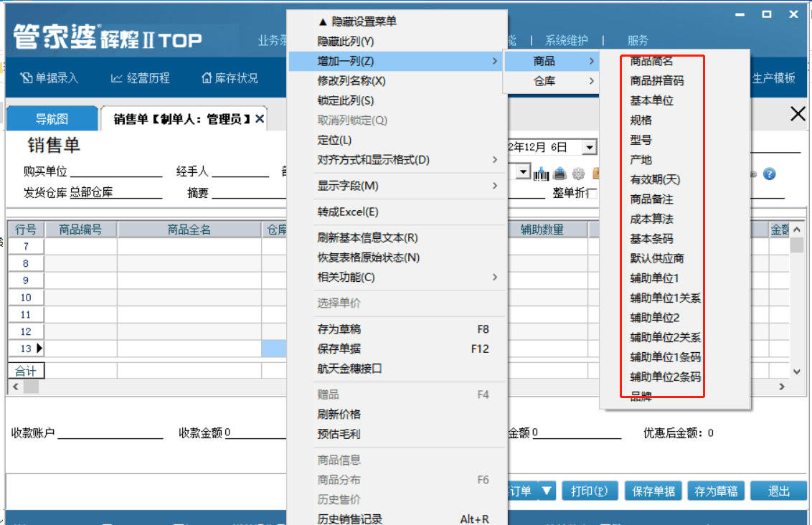Open the 服务 menu in the top bar
Image resolution: width=812 pixels, height=525 pixels.
point(638,40)
